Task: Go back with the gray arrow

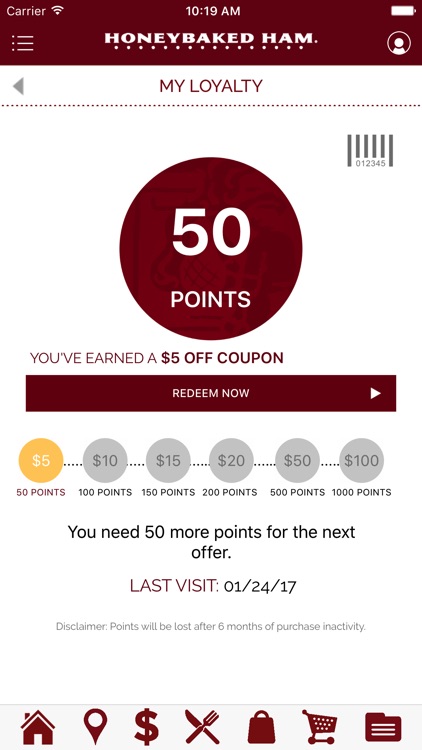Action: 18,86
